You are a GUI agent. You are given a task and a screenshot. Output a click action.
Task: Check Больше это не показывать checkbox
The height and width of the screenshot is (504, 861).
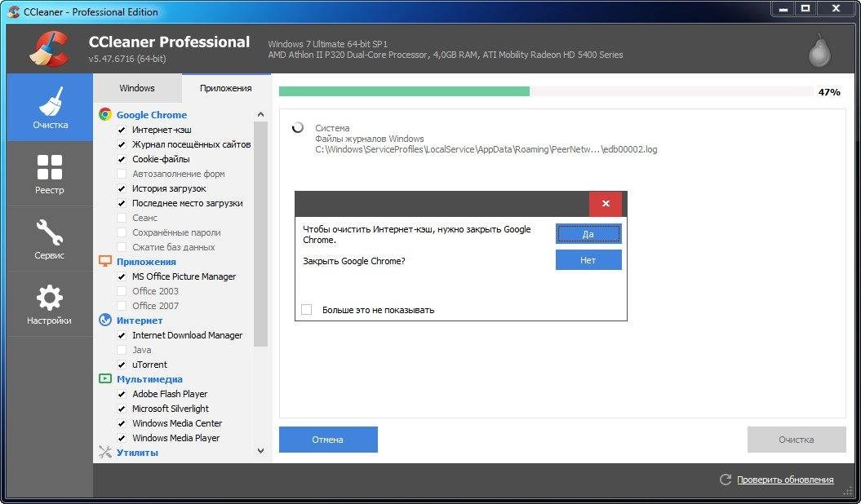click(306, 310)
